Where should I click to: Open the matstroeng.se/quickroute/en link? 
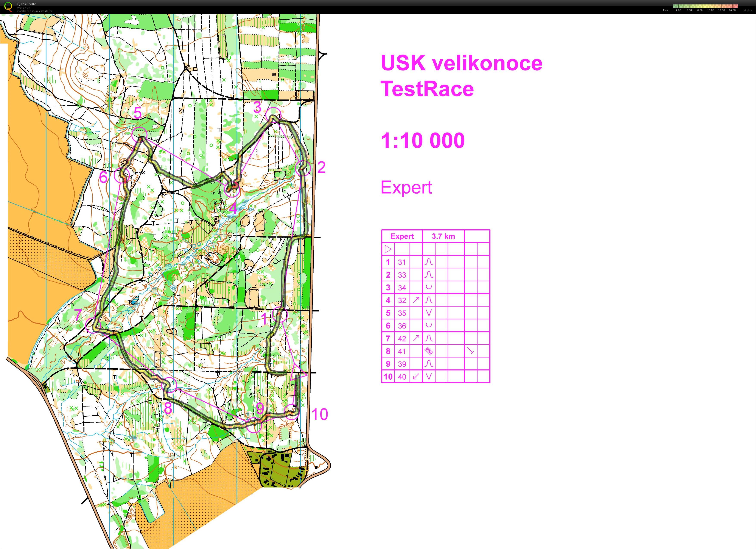pyautogui.click(x=35, y=11)
